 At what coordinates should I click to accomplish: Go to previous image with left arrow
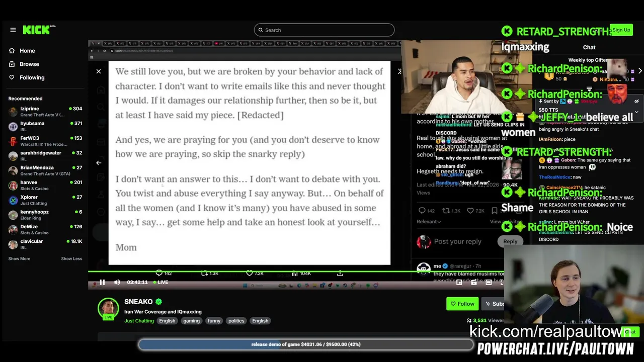pos(99,163)
